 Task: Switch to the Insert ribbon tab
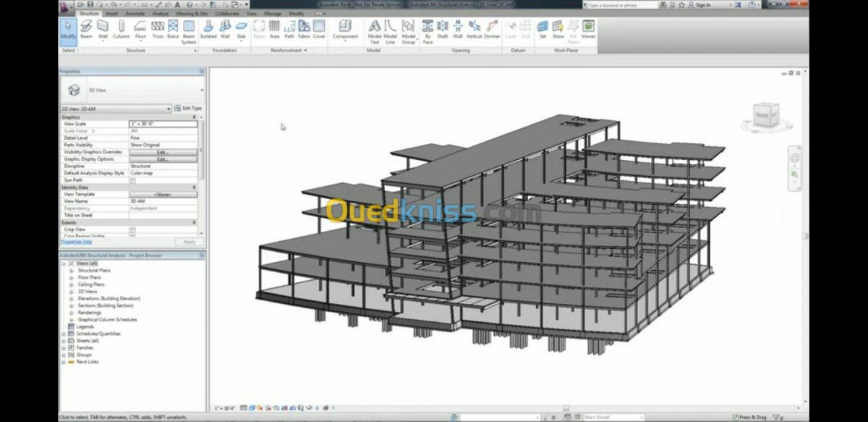[111, 14]
